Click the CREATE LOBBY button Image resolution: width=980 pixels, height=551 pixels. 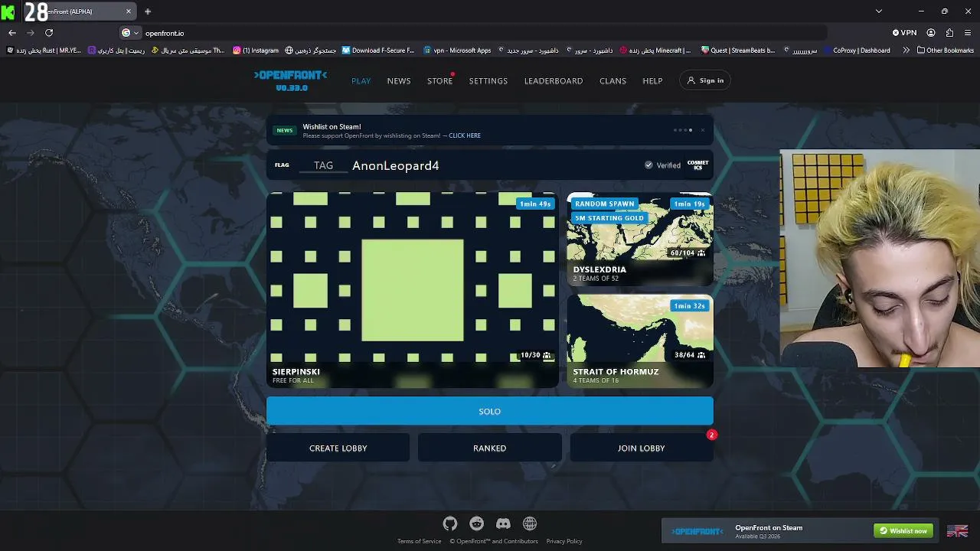click(x=338, y=448)
